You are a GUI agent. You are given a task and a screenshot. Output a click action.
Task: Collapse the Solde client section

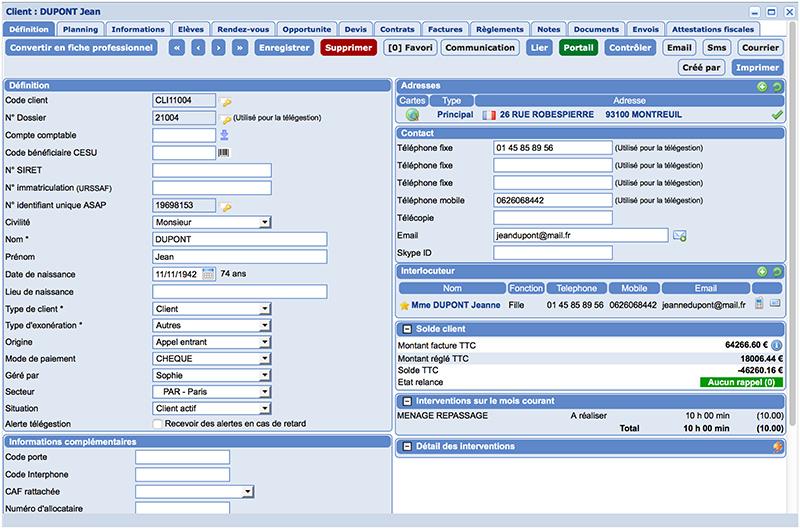(407, 329)
